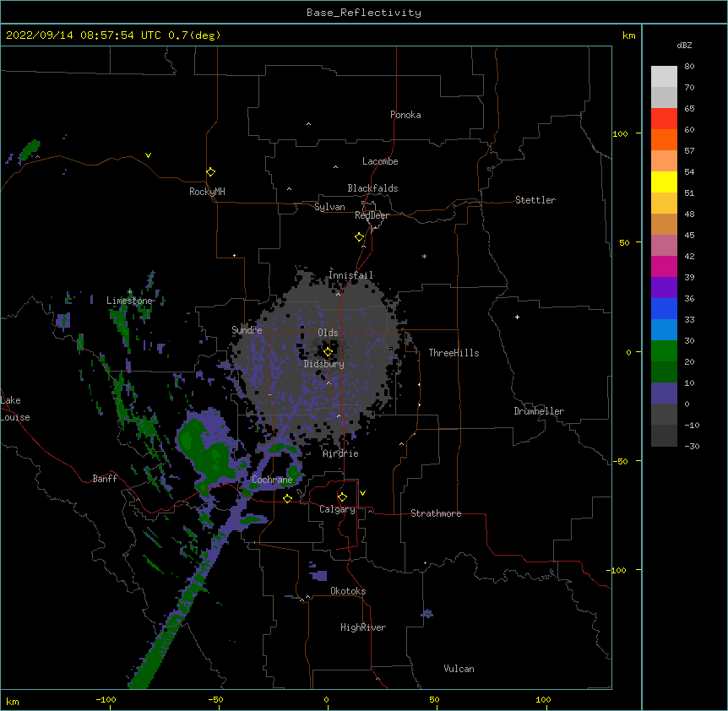Select the yellow V marker northwest of RockyMH
Screen dimensions: 728x711
coord(148,155)
